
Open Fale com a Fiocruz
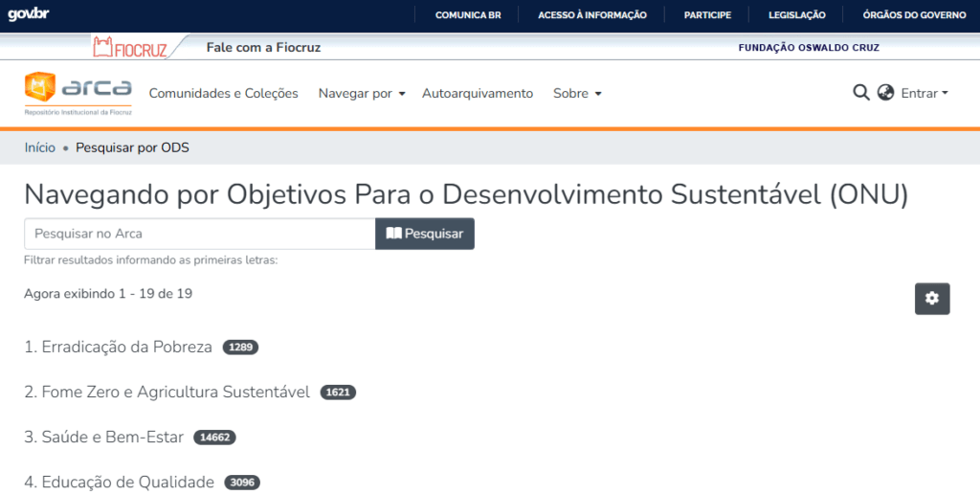click(x=263, y=47)
